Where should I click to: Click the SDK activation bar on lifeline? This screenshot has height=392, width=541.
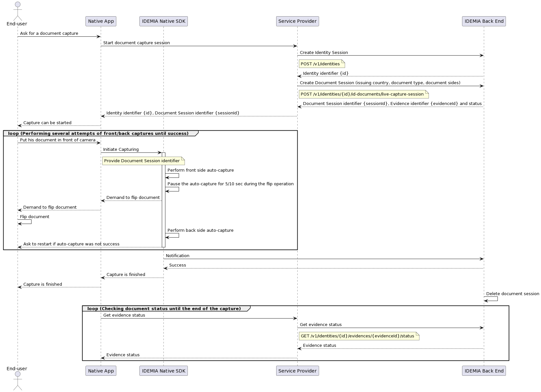click(x=163, y=200)
